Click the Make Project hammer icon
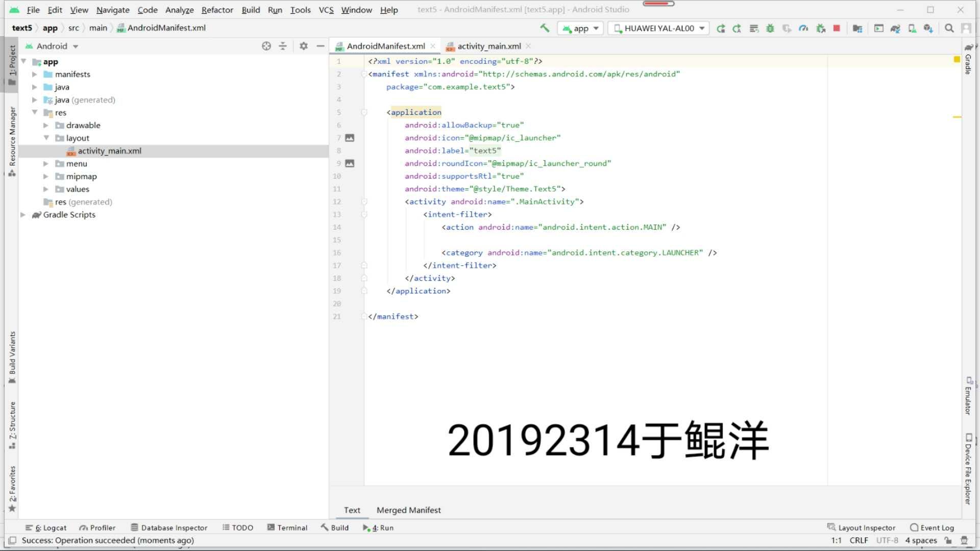Screen dimensions: 980x551 [x=545, y=28]
